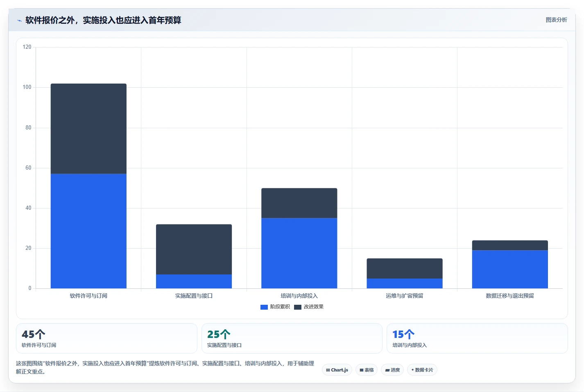The height and width of the screenshot is (392, 584).
Task: Click the dark bar segment for 培训与内部投入
Action: 299,203
